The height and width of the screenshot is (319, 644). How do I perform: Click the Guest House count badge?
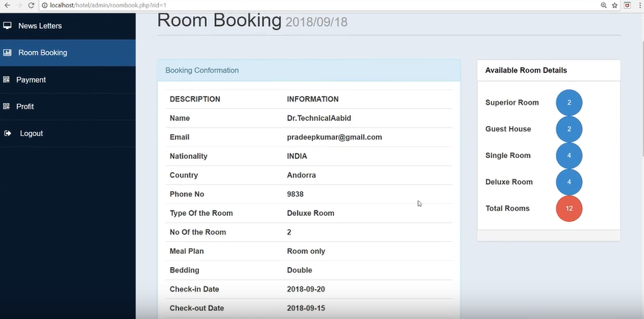coord(569,129)
